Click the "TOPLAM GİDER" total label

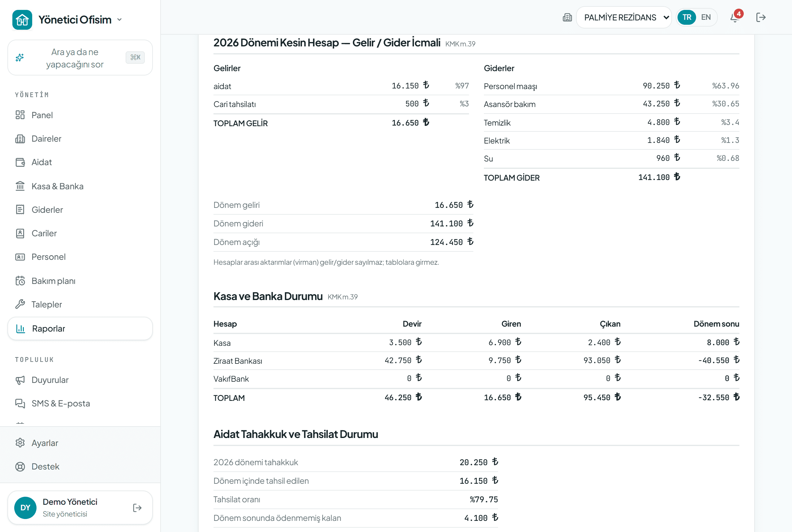coord(511,178)
